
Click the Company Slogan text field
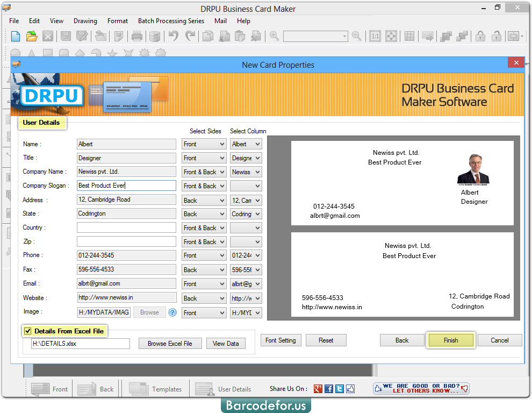(127, 186)
